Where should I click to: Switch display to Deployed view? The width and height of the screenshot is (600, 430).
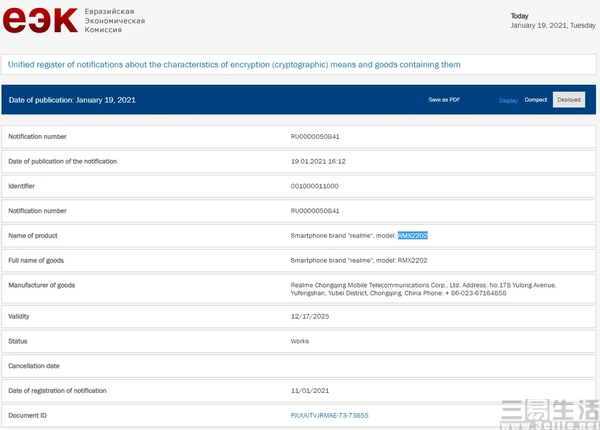(569, 100)
